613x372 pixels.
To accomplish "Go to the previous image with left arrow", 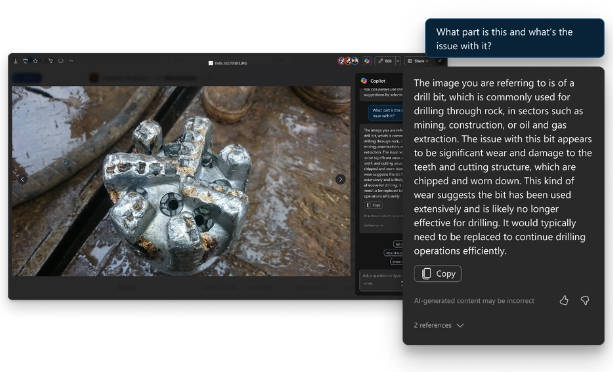I will click(x=22, y=179).
